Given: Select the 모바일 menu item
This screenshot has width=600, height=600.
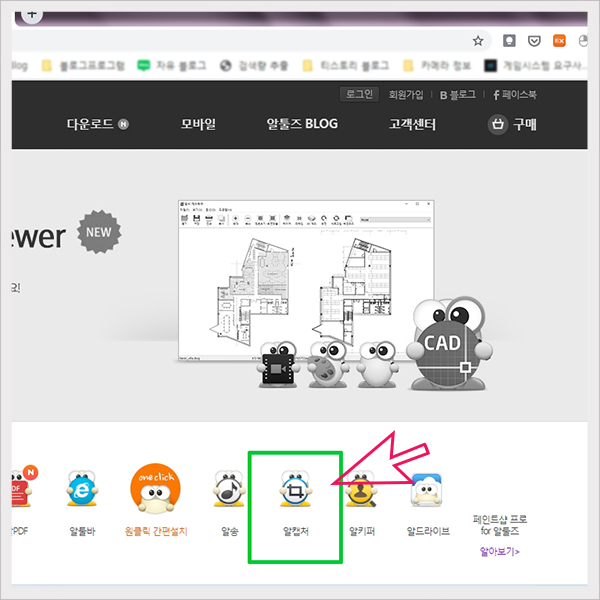Looking at the screenshot, I should pyautogui.click(x=198, y=124).
